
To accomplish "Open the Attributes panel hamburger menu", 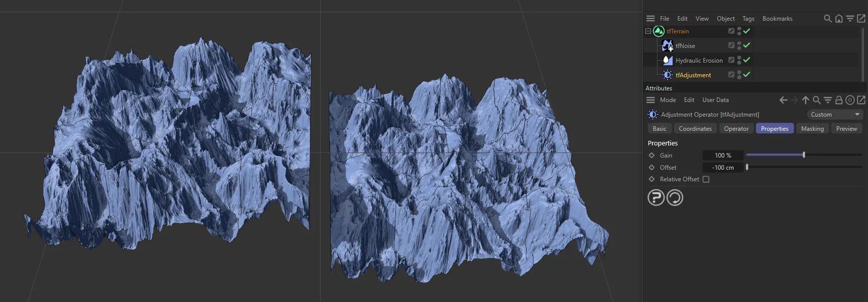I will pos(650,100).
